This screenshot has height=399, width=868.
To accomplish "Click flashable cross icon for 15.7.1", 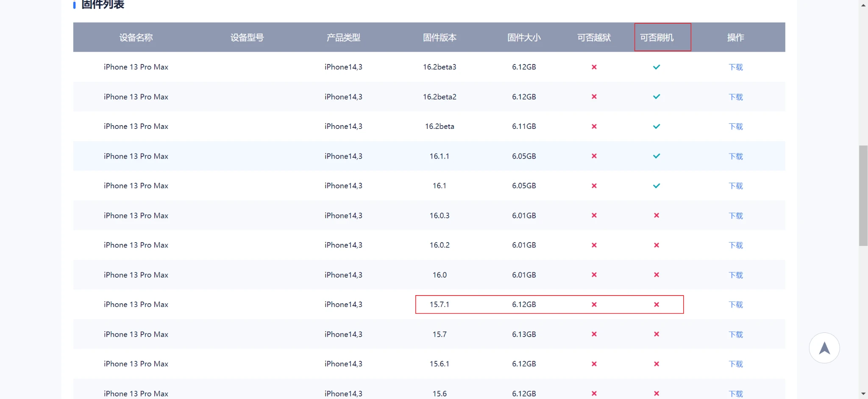I will [x=657, y=304].
